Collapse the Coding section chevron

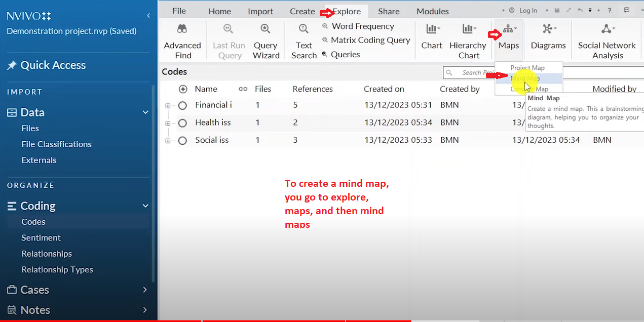point(145,206)
